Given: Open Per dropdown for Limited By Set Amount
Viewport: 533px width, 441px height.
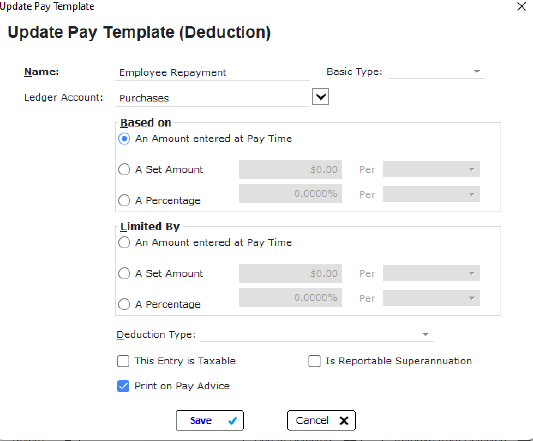Looking at the screenshot, I should [431, 273].
